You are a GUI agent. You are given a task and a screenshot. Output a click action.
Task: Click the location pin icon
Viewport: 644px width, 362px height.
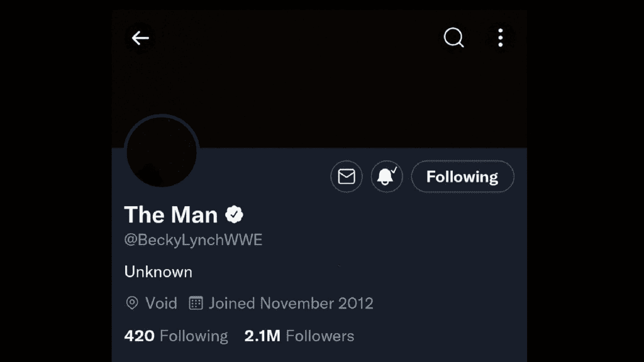click(132, 304)
